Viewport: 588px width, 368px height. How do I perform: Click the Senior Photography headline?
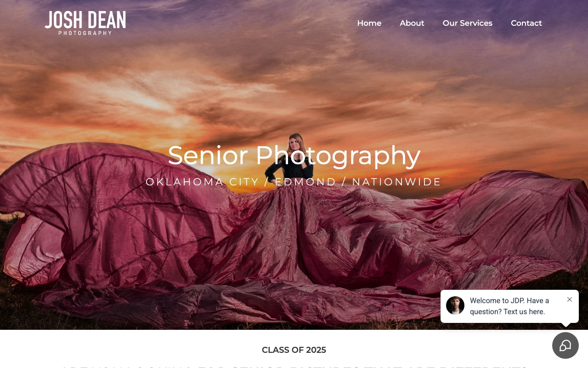click(x=294, y=155)
